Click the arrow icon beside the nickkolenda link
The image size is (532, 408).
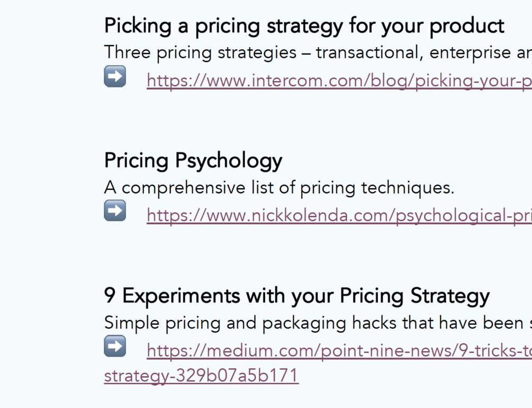coord(115,211)
